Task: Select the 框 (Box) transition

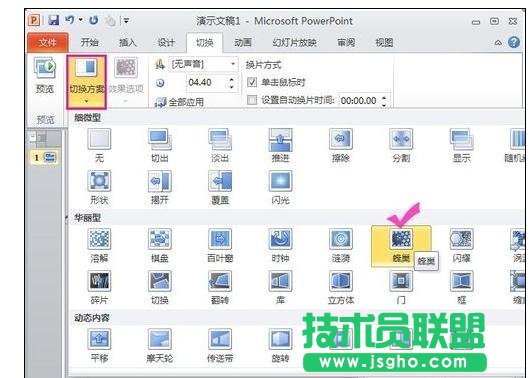Action: pos(461,288)
